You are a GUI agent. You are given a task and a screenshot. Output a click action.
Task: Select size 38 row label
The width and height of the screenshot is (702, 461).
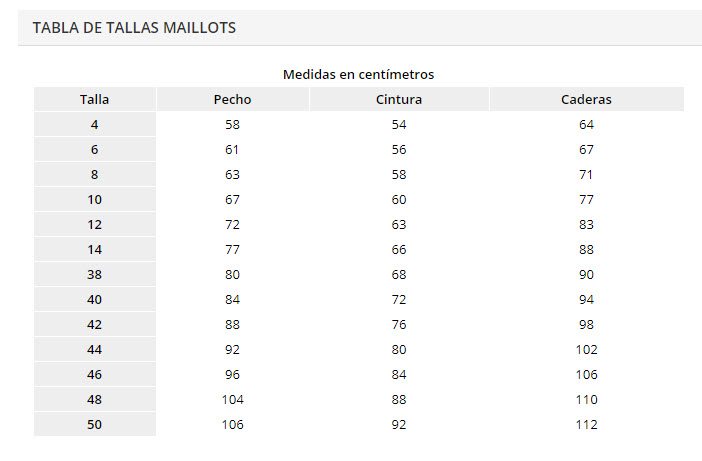click(x=94, y=274)
